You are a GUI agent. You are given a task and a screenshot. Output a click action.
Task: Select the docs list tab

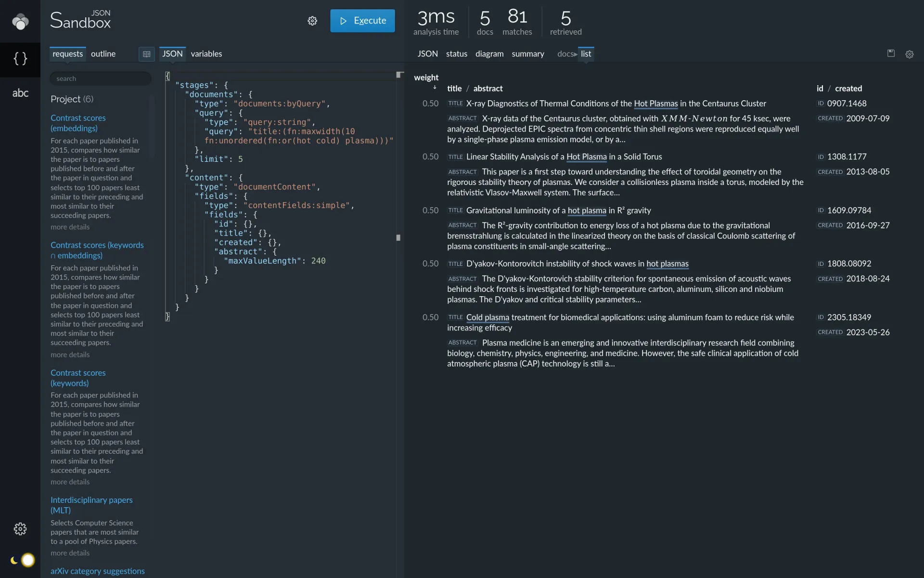[x=586, y=54]
